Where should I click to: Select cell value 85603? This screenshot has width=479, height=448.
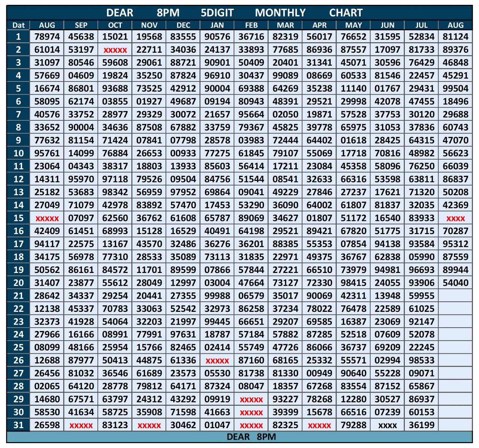217,166
